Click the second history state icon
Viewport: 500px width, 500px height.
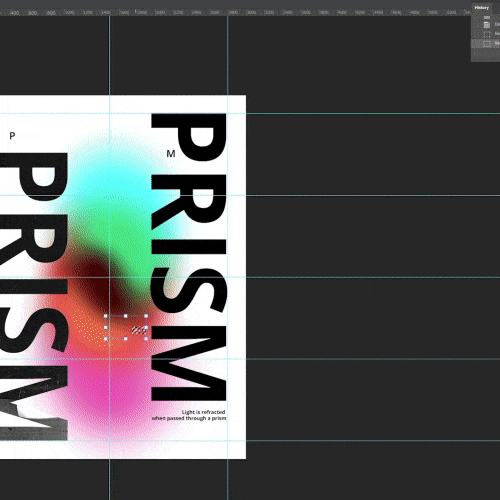pyautogui.click(x=487, y=34)
